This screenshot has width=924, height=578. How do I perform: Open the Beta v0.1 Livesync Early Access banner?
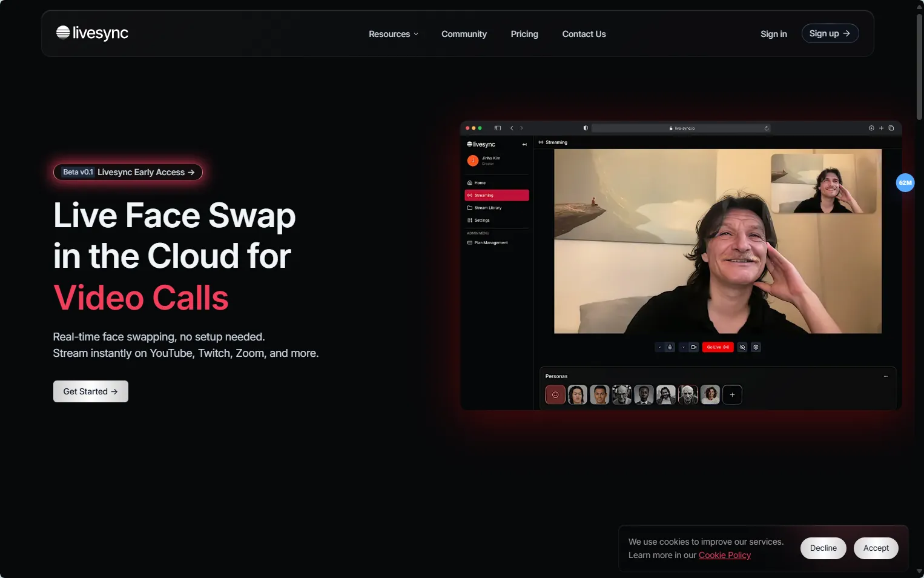pyautogui.click(x=128, y=172)
